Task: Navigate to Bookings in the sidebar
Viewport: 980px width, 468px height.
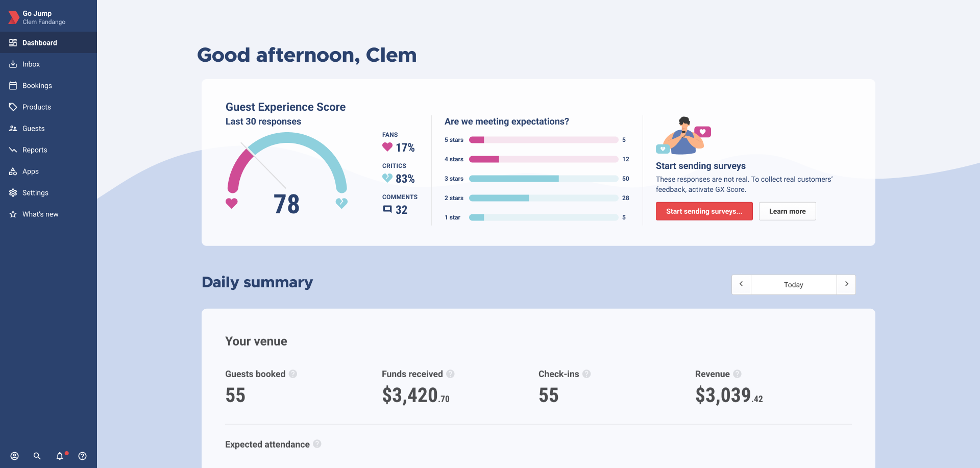Action: tap(37, 86)
